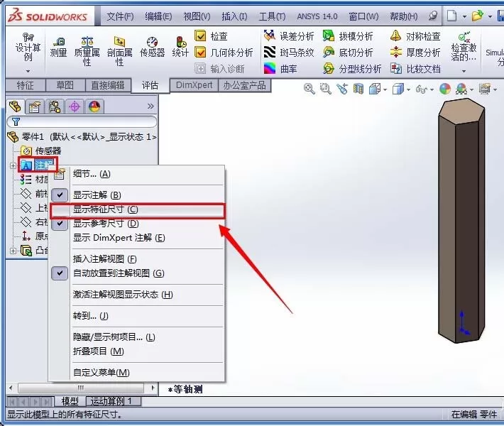
Task: Click the zoom to fit icon
Action: (309, 89)
